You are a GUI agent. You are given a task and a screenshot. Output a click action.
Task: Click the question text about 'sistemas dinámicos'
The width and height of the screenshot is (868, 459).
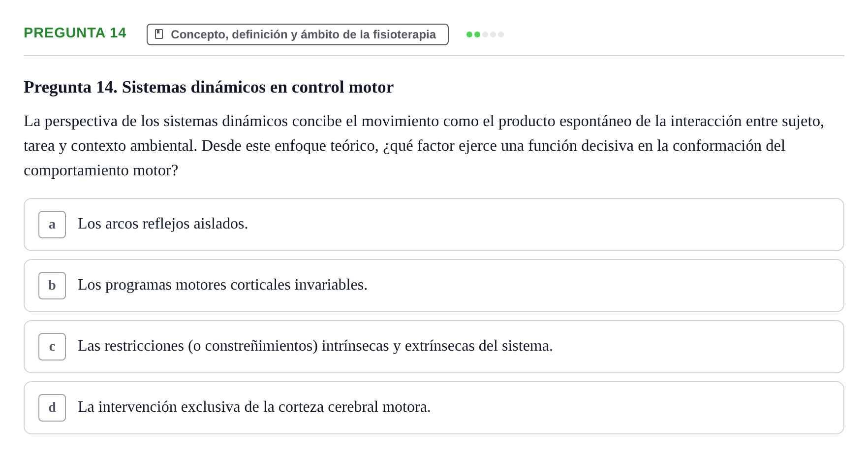tap(424, 146)
